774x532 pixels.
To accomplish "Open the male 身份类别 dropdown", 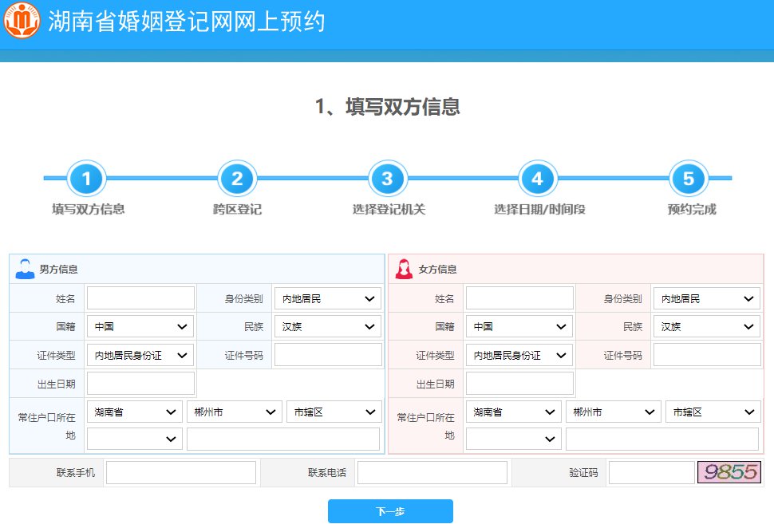I will [326, 299].
